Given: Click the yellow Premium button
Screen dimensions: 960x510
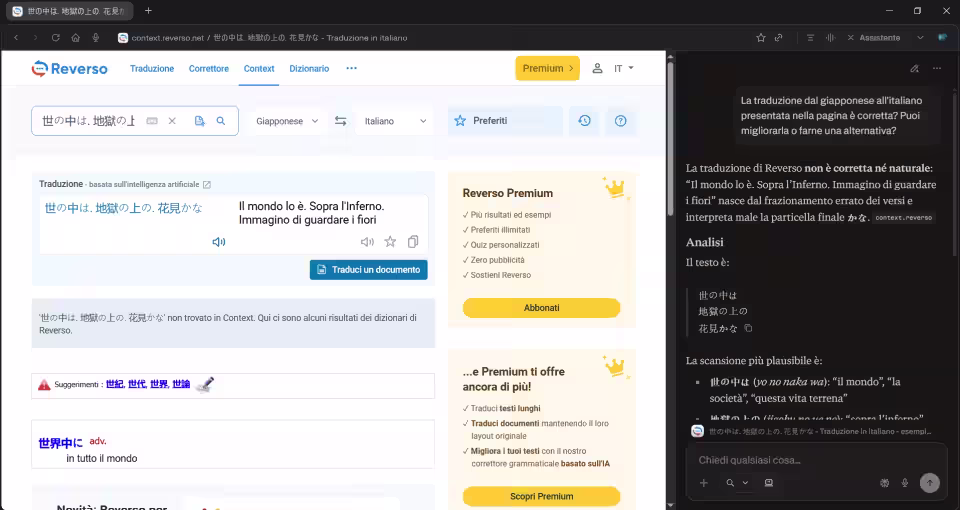Looking at the screenshot, I should click(547, 69).
